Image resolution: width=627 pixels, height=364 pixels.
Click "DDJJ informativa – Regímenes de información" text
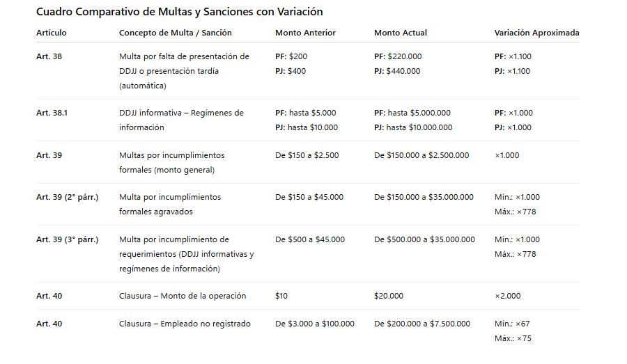(181, 120)
